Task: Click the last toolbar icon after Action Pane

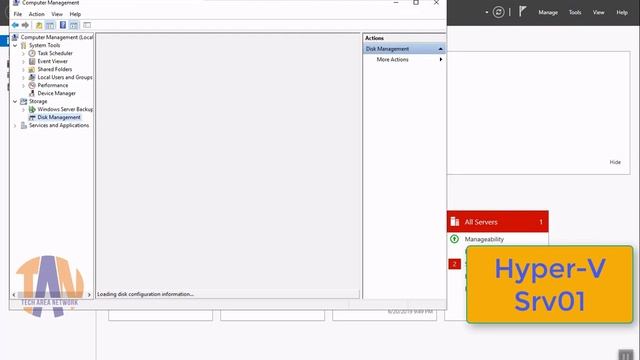Action: click(87, 25)
